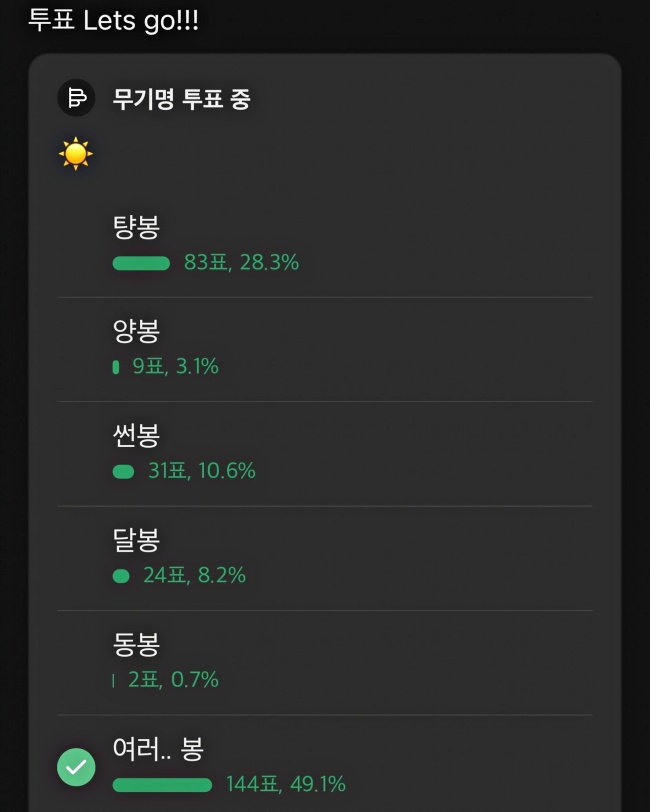Open the 83표, 28.3% vote count
The height and width of the screenshot is (812, 650).
[241, 263]
